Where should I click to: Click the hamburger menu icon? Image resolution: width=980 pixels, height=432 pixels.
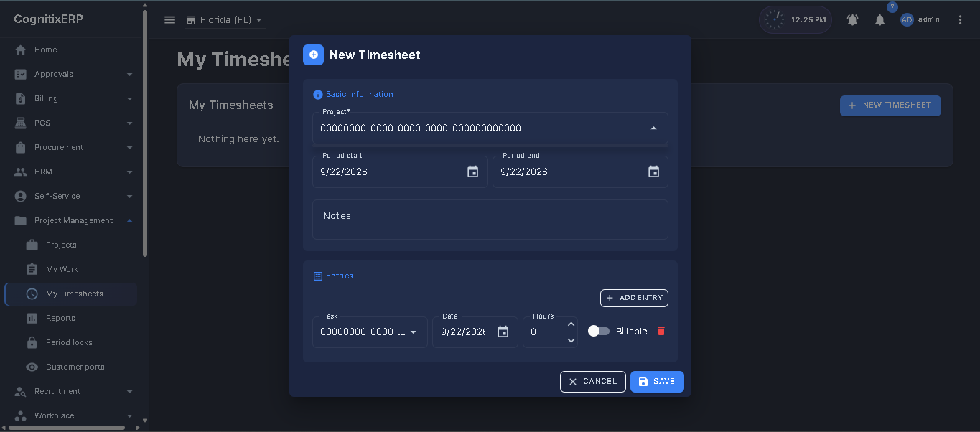click(169, 20)
